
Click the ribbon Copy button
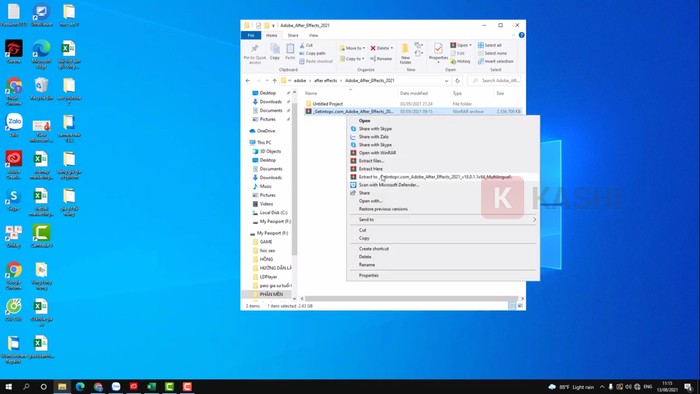(x=275, y=52)
